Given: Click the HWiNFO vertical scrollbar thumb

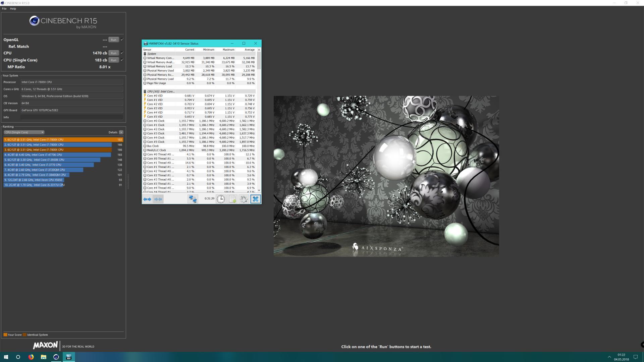Looking at the screenshot, I should tap(259, 61).
